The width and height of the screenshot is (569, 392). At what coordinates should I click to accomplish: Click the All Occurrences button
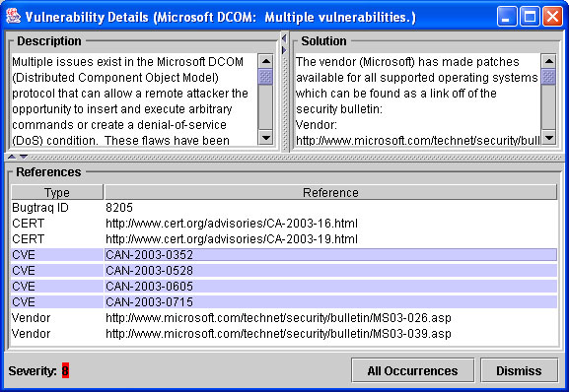412,370
